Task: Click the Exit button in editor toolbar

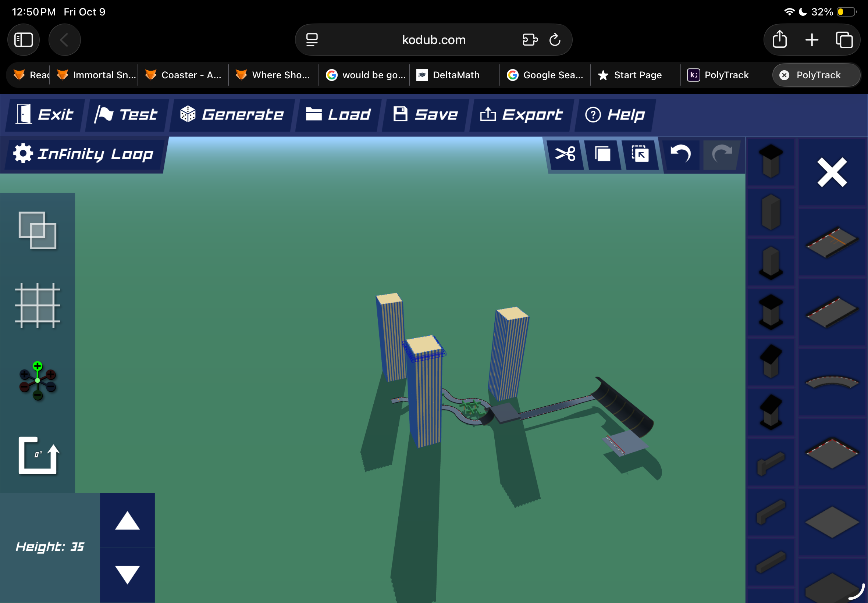Action: point(45,115)
